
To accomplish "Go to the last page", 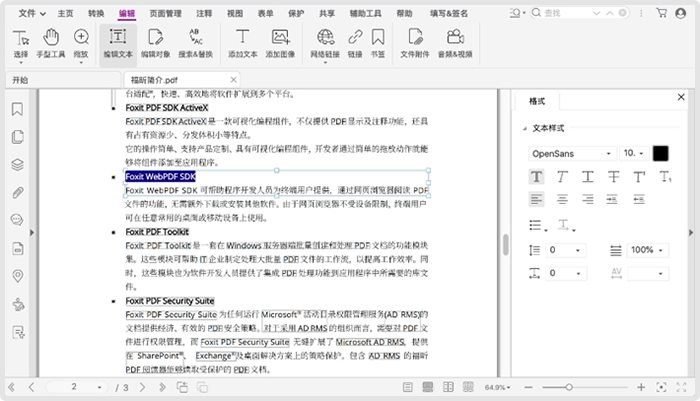I will [162, 387].
